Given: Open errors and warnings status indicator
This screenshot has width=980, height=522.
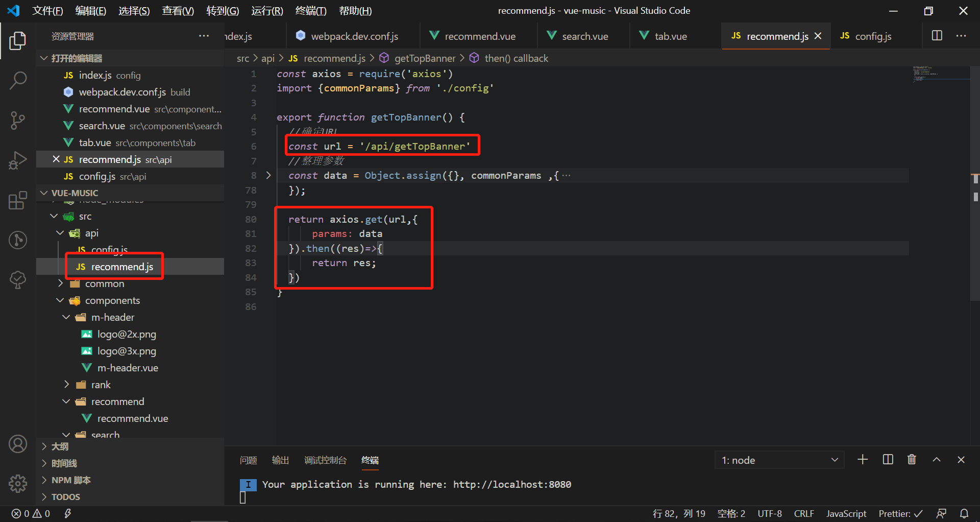Looking at the screenshot, I should tap(31, 513).
